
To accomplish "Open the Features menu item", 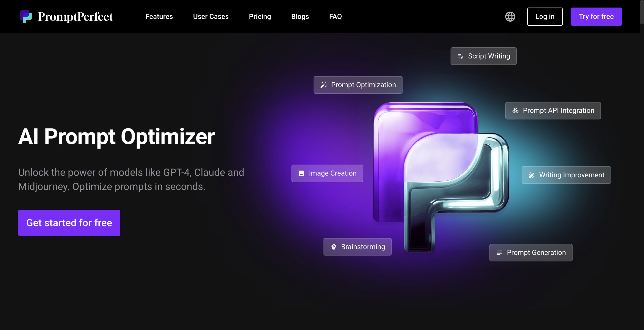I will [x=159, y=17].
